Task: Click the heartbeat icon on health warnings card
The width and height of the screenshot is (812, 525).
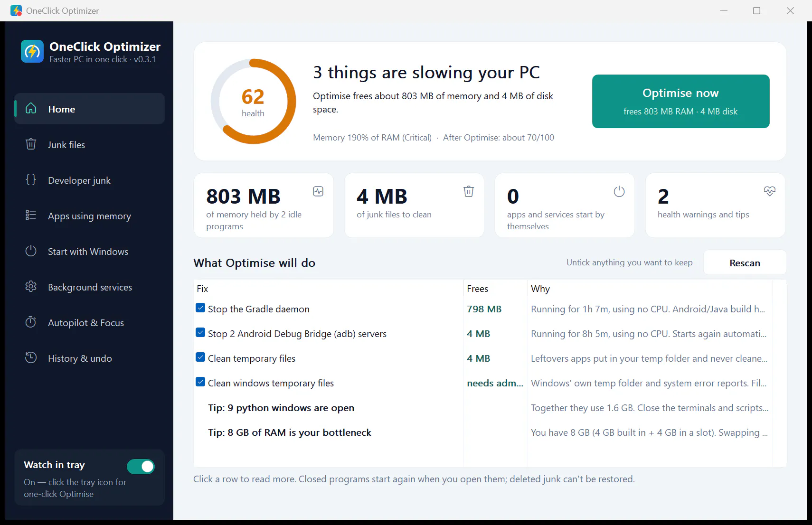Action: [x=770, y=191]
